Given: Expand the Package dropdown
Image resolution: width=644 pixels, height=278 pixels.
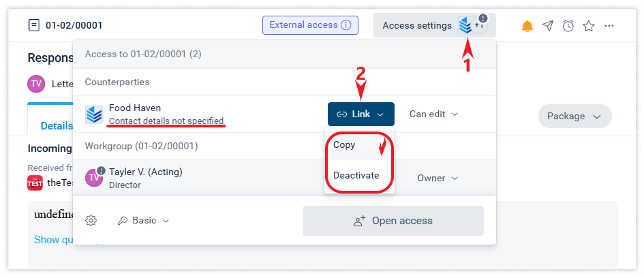Looking at the screenshot, I should click(574, 116).
